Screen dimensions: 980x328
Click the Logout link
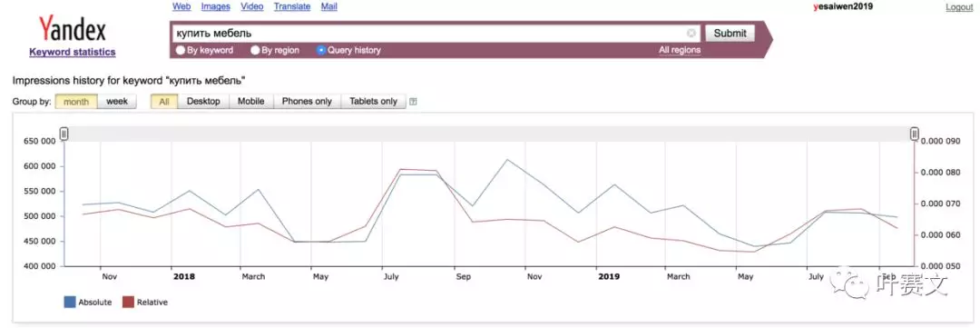tap(959, 7)
